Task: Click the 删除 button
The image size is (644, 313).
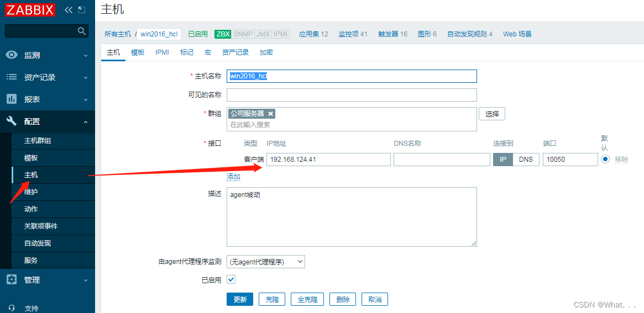Action: click(343, 299)
